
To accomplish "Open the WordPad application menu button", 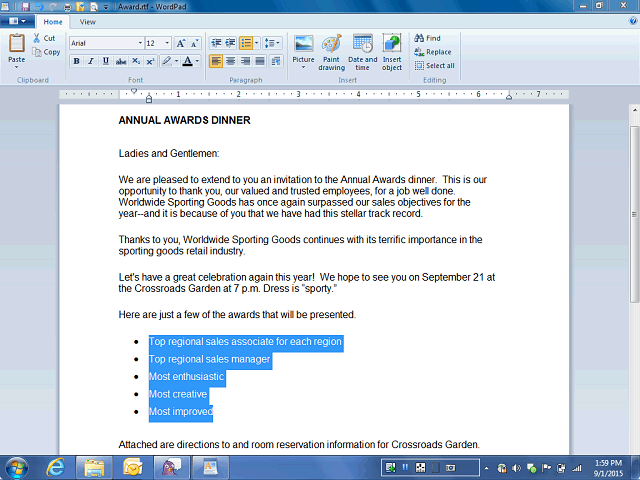I will (17, 21).
